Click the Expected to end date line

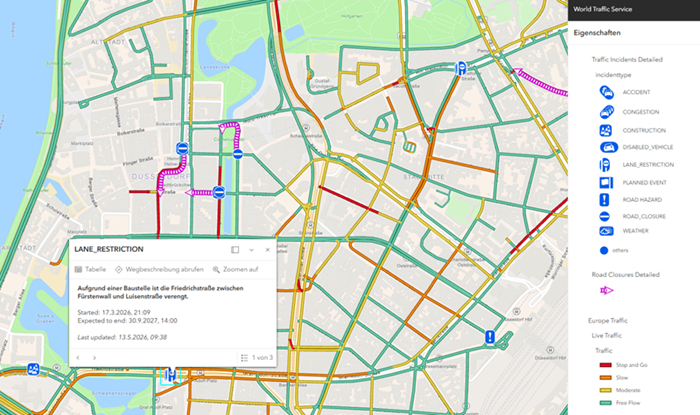pos(127,321)
